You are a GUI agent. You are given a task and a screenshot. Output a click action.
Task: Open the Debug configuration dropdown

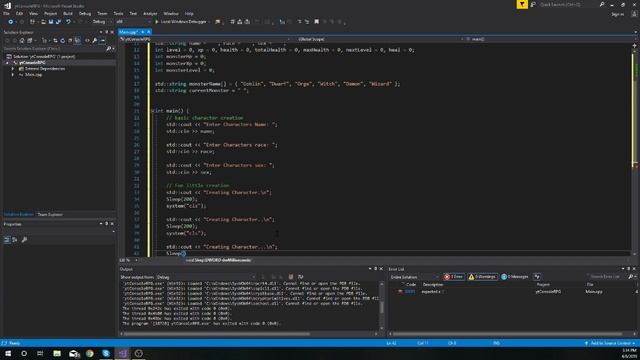tap(102, 22)
